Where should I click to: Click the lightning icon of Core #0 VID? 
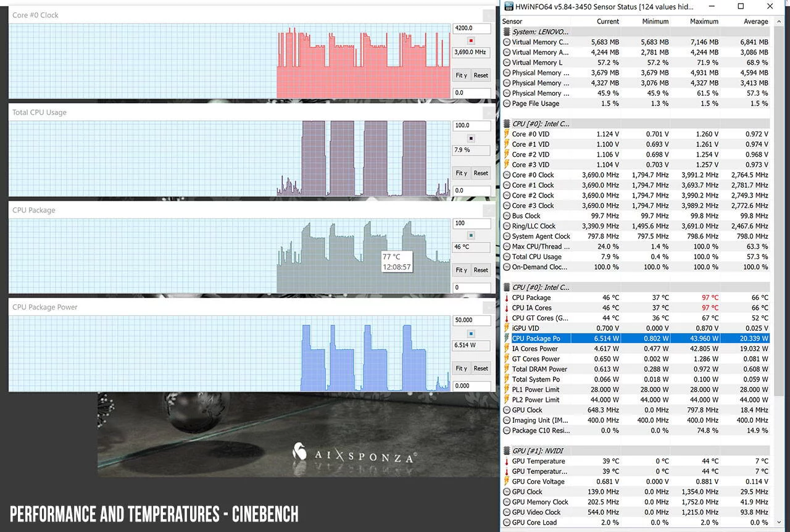(x=507, y=134)
